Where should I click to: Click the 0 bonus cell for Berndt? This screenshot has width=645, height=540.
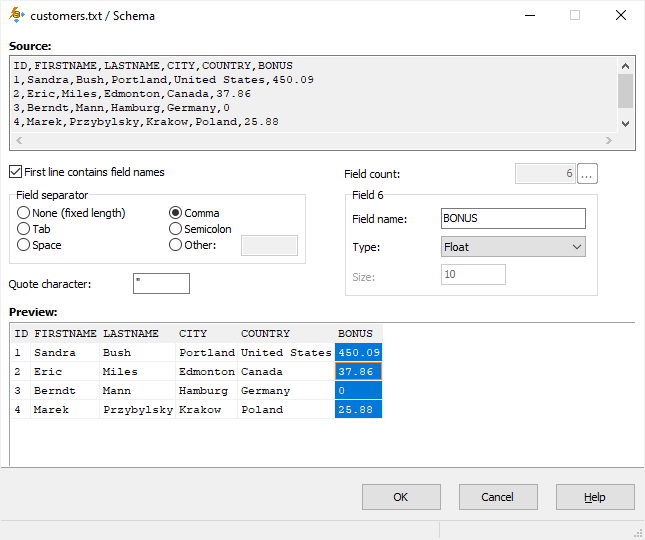358,390
